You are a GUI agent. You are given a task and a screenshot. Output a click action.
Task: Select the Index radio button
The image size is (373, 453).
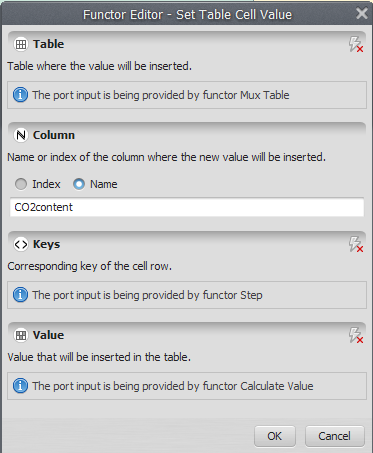pos(21,184)
